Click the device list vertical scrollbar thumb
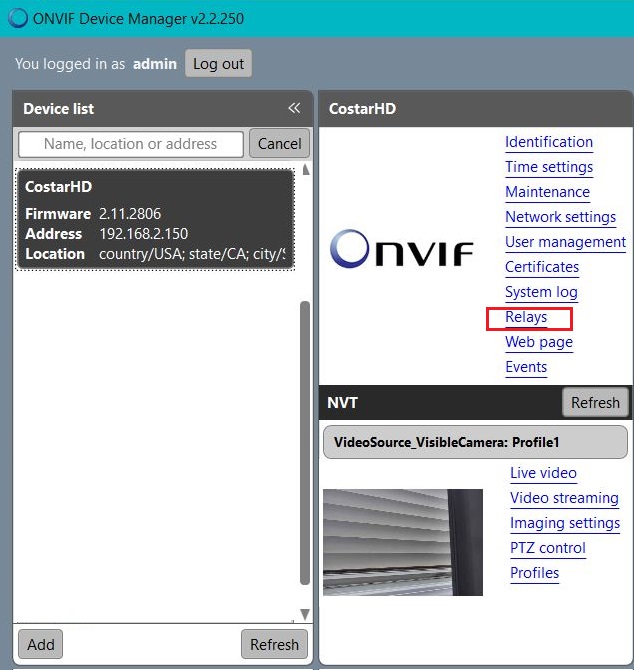Viewport: 634px width, 670px height. (x=305, y=443)
